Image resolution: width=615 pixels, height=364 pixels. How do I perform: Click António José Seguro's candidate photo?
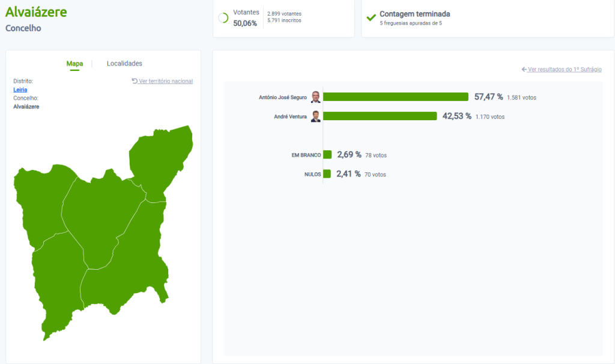[316, 97]
